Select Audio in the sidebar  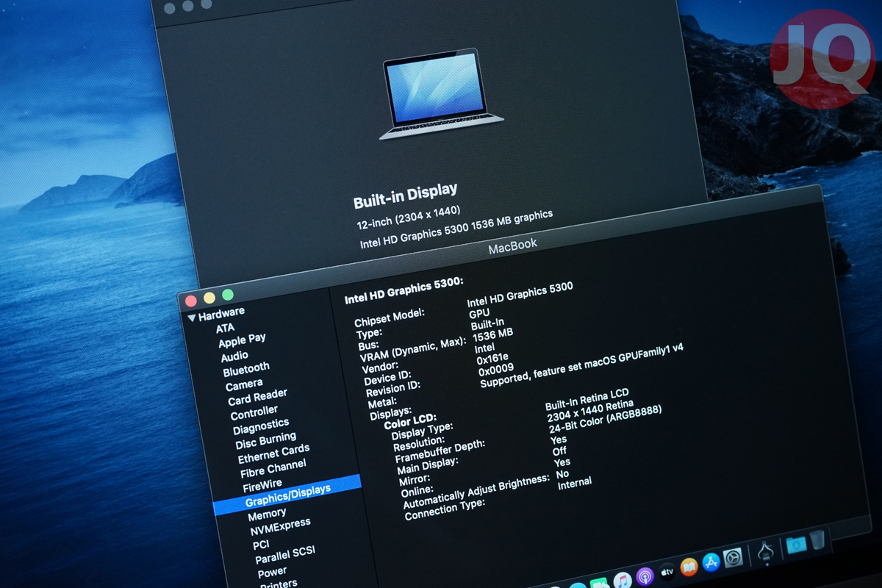coord(234,356)
